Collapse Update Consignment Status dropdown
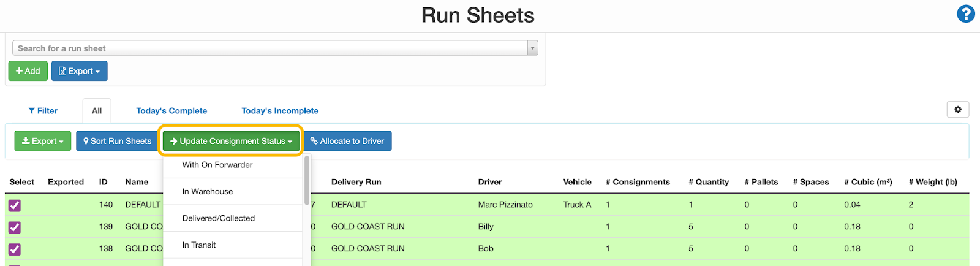The width and height of the screenshot is (980, 266). click(x=231, y=141)
